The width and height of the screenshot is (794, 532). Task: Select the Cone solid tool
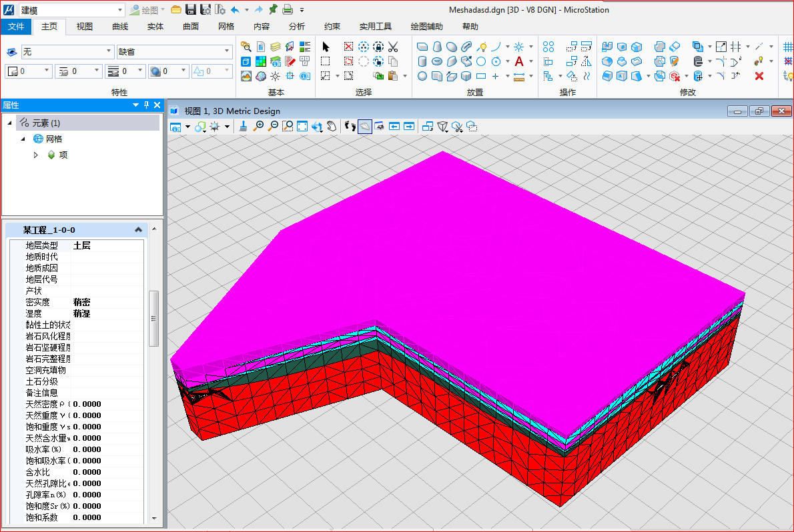(x=437, y=47)
